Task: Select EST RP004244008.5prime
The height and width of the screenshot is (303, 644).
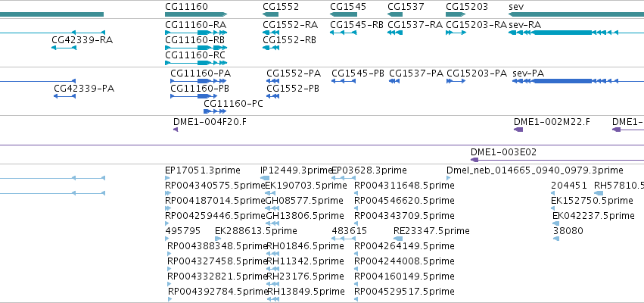Action: coord(356,269)
